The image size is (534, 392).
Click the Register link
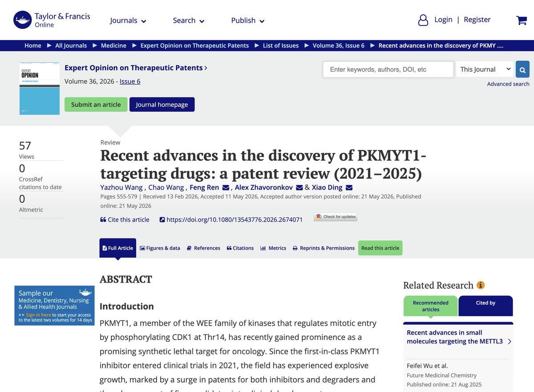click(477, 20)
